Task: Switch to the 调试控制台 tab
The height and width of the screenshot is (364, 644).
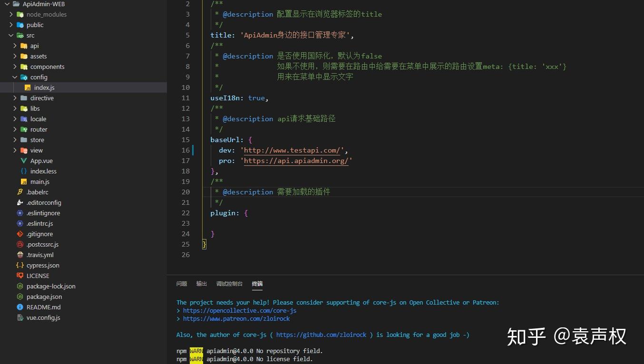Action: click(229, 283)
